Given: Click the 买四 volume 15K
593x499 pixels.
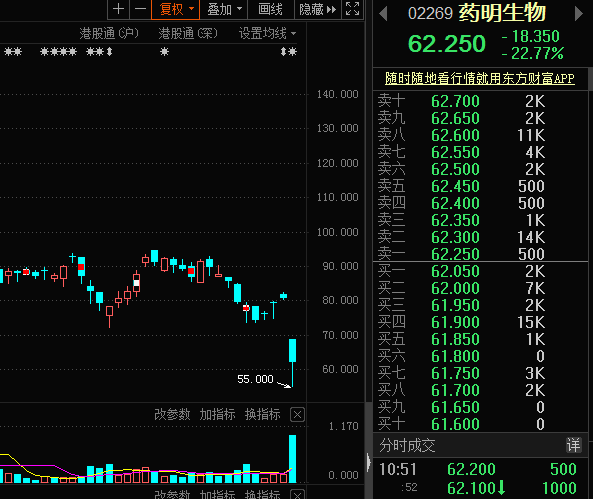Looking at the screenshot, I should click(x=531, y=322).
